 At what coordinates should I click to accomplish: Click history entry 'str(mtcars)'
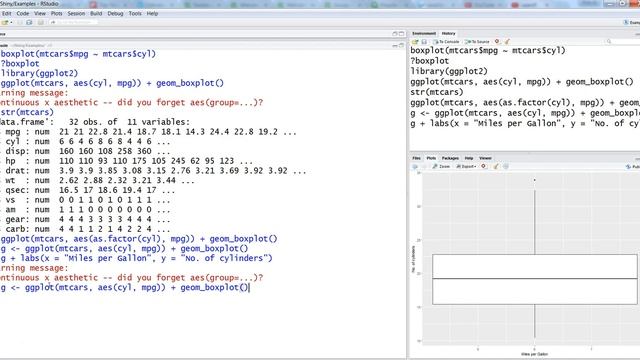(x=437, y=92)
